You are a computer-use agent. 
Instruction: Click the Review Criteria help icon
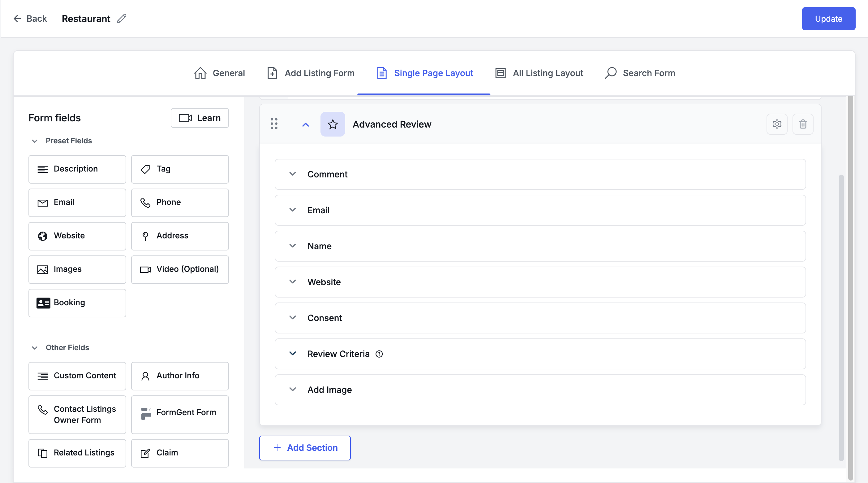coord(379,354)
